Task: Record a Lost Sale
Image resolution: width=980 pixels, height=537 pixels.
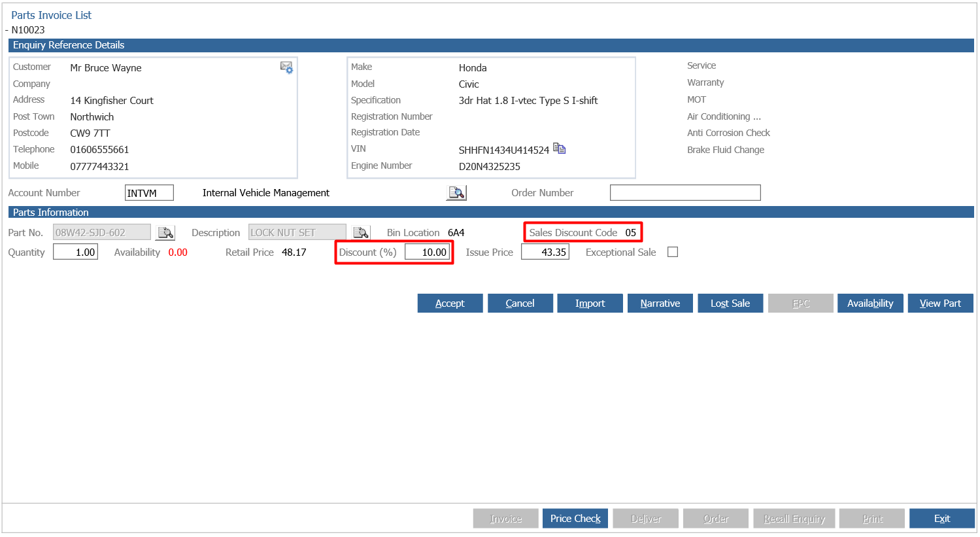Action: tap(730, 303)
